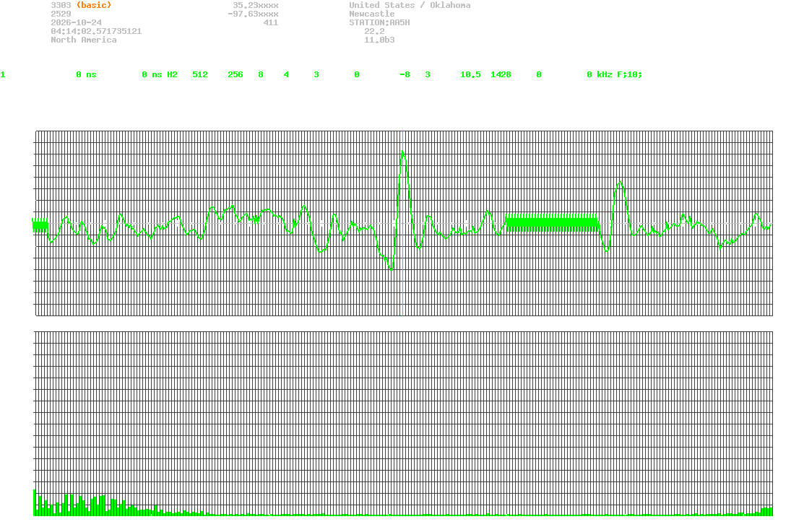This screenshot has height=532, width=791.
Task: Click the green value 10.5
Action: tap(470, 74)
